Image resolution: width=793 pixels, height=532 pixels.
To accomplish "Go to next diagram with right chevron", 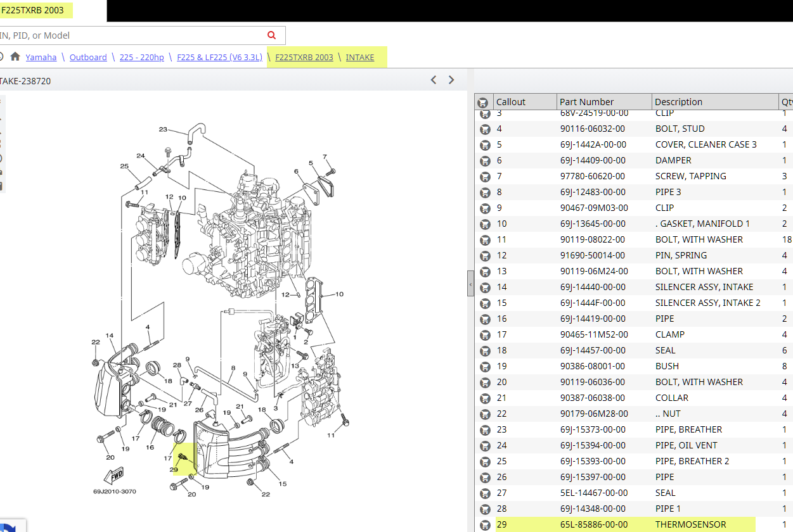I will [x=451, y=80].
